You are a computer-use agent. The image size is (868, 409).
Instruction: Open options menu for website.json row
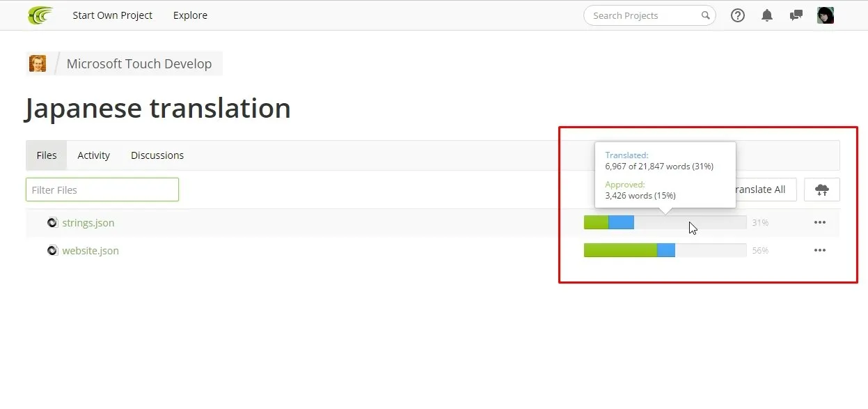tap(820, 251)
